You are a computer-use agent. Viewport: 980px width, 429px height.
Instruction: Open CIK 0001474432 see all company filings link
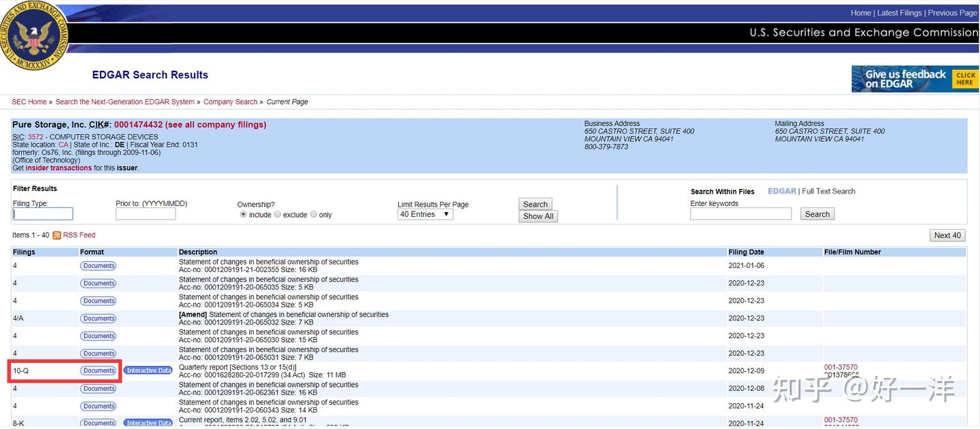pyautogui.click(x=190, y=125)
